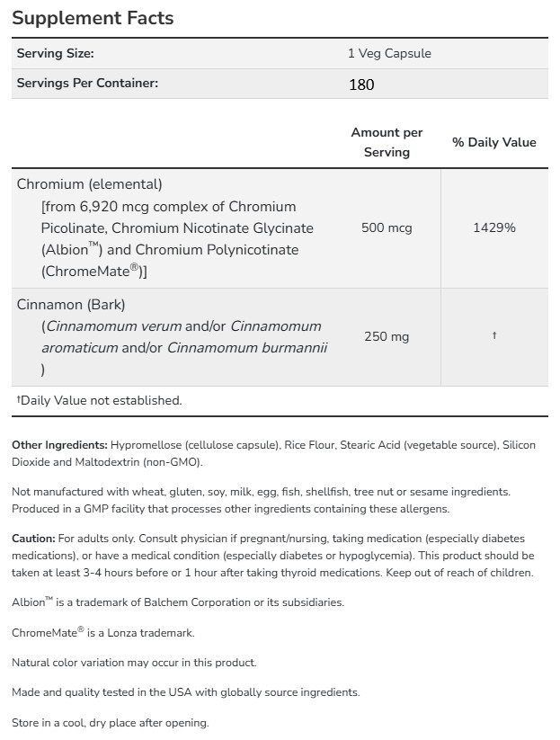Viewport: 560px width, 740px height.
Task: Click the Amount per Serving column header
Action: coord(387,142)
